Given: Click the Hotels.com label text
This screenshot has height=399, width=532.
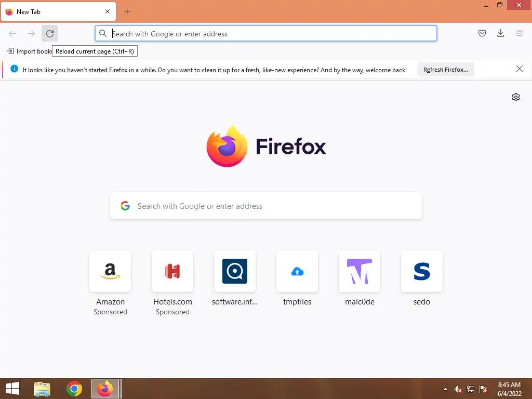Looking at the screenshot, I should [172, 302].
